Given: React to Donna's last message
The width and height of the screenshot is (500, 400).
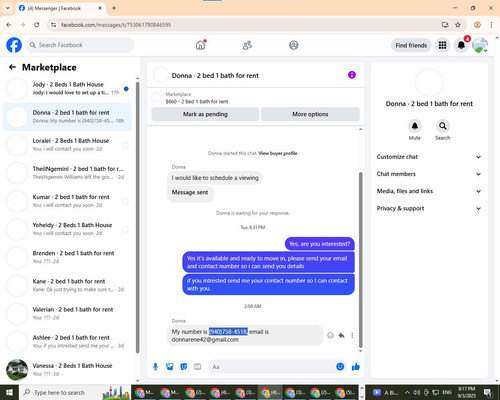Looking at the screenshot, I should coord(330,335).
